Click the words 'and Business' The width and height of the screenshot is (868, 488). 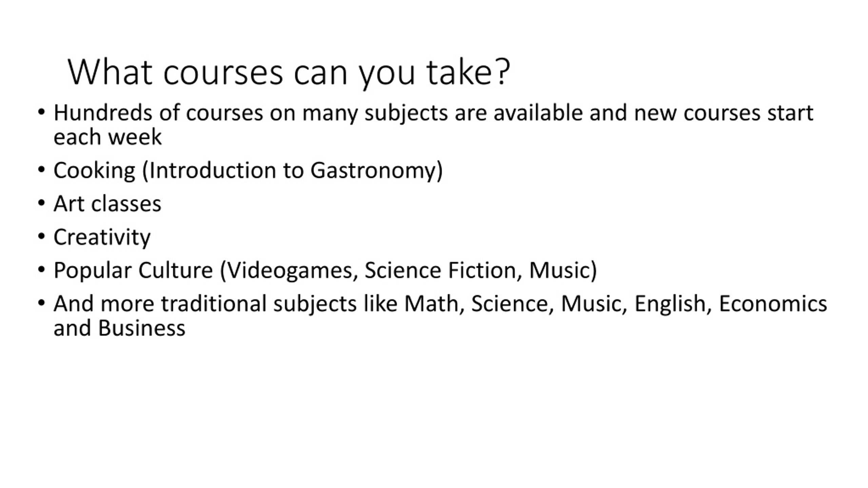click(x=119, y=328)
